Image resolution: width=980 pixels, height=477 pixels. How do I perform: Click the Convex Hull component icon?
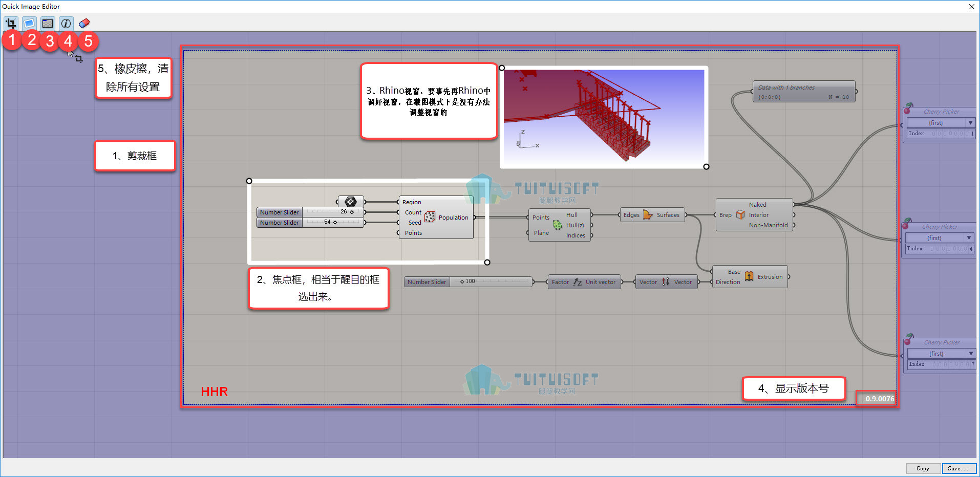pos(558,224)
